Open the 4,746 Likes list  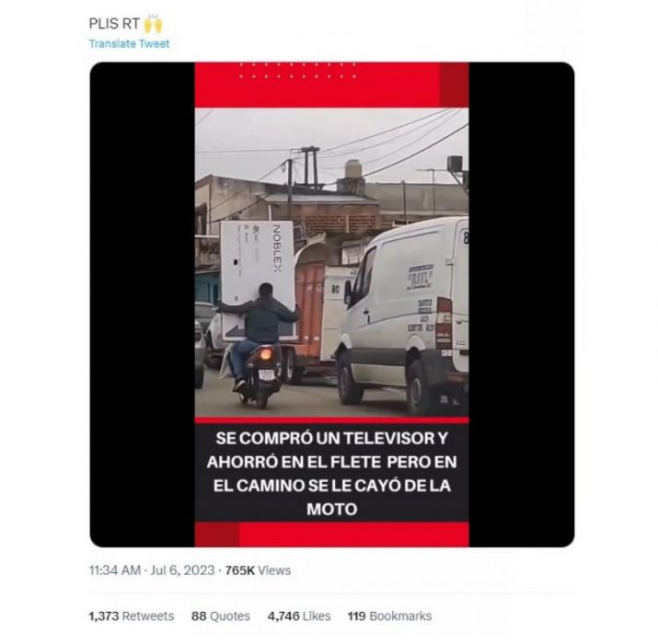point(299,615)
